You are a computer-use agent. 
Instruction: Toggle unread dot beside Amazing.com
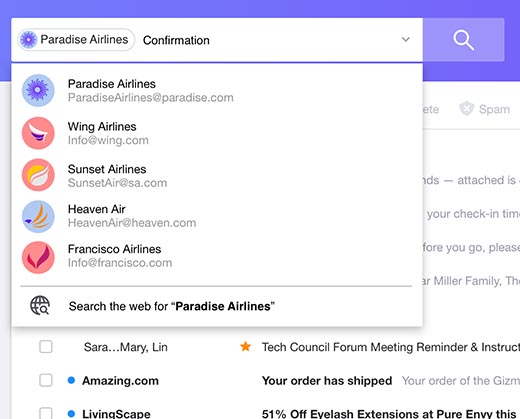pos(71,380)
